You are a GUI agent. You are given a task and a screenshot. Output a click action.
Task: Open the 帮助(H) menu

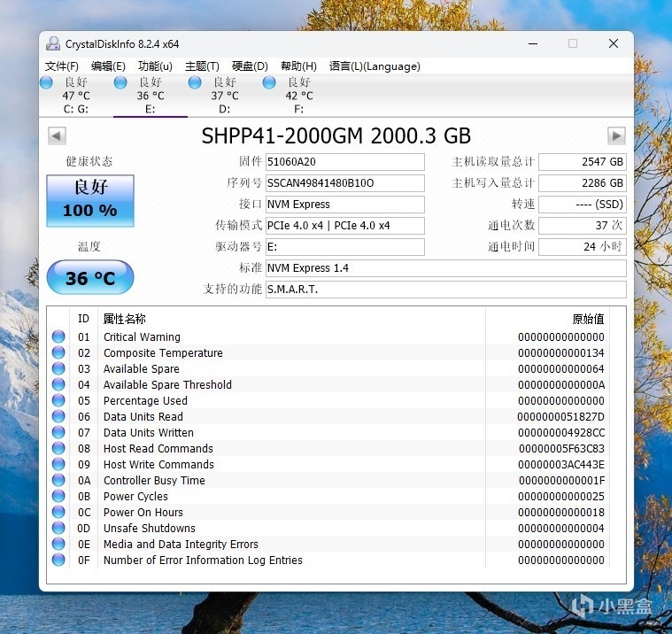point(298,66)
